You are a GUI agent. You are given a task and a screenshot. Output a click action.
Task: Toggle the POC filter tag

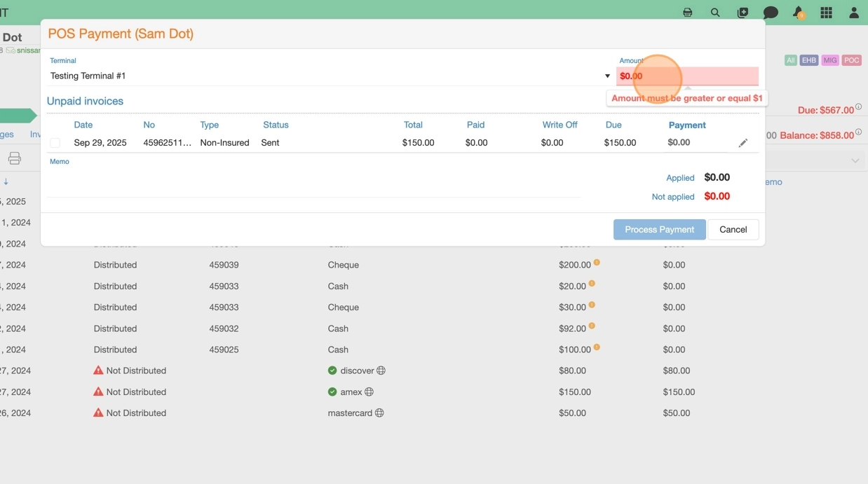pyautogui.click(x=851, y=60)
